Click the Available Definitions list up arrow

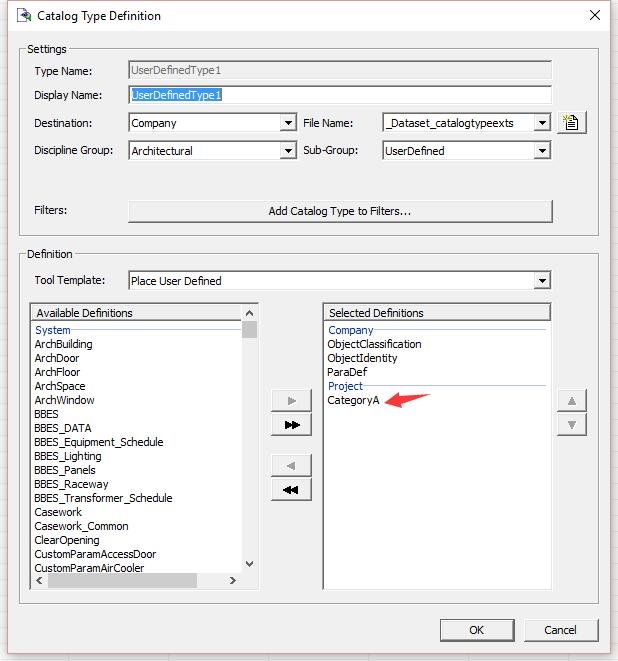pos(250,313)
